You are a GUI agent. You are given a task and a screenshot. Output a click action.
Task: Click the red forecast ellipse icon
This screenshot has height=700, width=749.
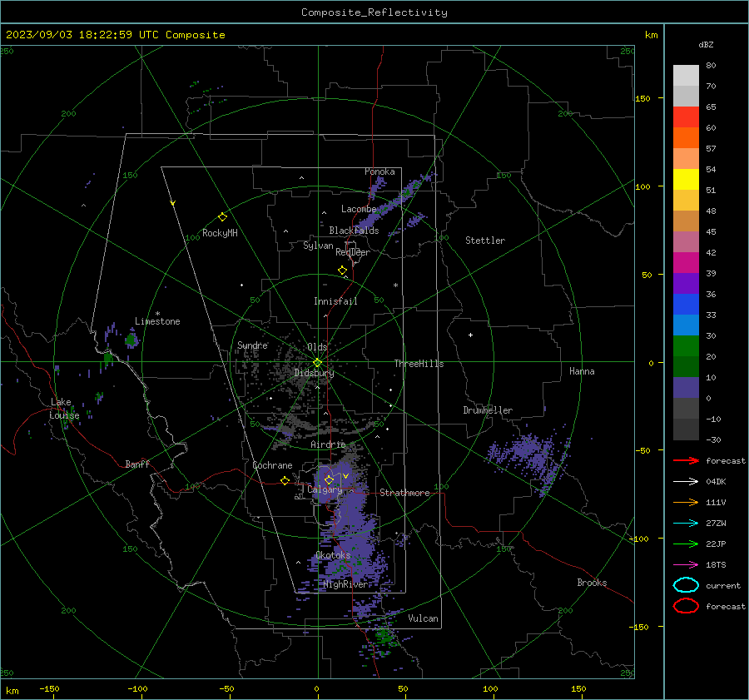686,606
